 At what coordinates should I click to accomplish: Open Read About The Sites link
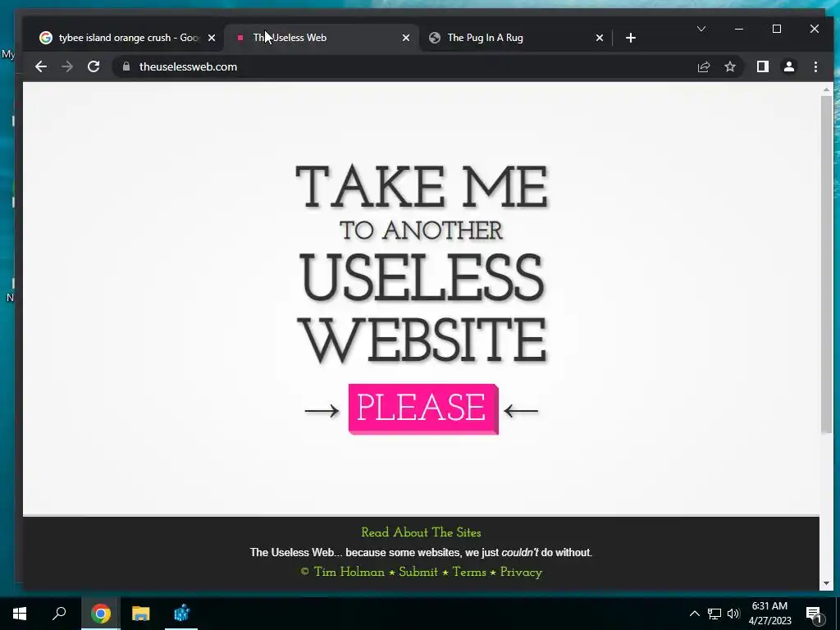click(421, 532)
